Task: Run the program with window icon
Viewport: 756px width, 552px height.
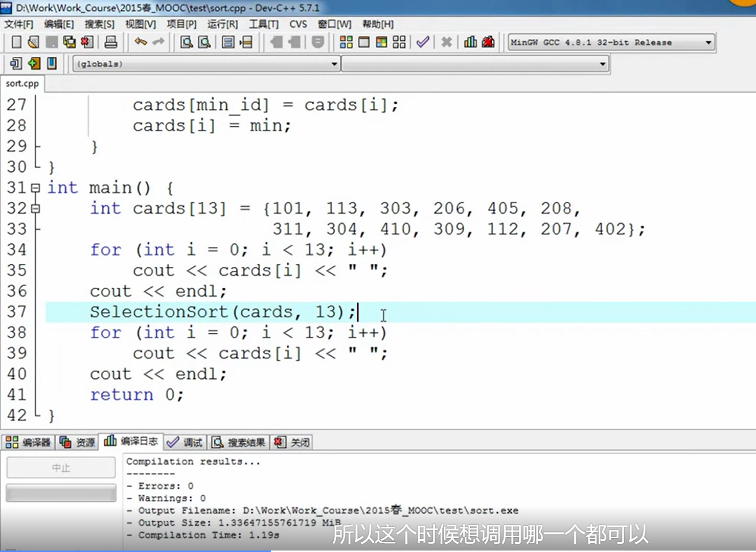Action: point(364,42)
